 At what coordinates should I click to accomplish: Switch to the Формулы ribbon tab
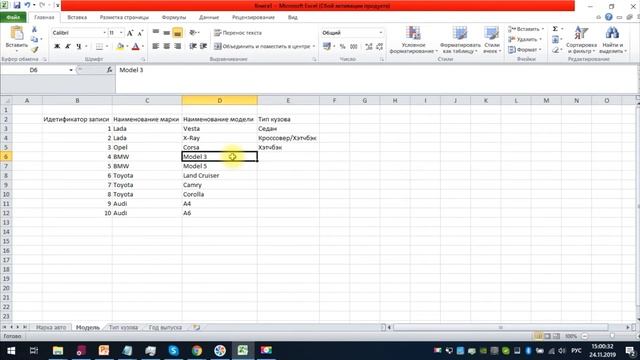click(x=174, y=18)
